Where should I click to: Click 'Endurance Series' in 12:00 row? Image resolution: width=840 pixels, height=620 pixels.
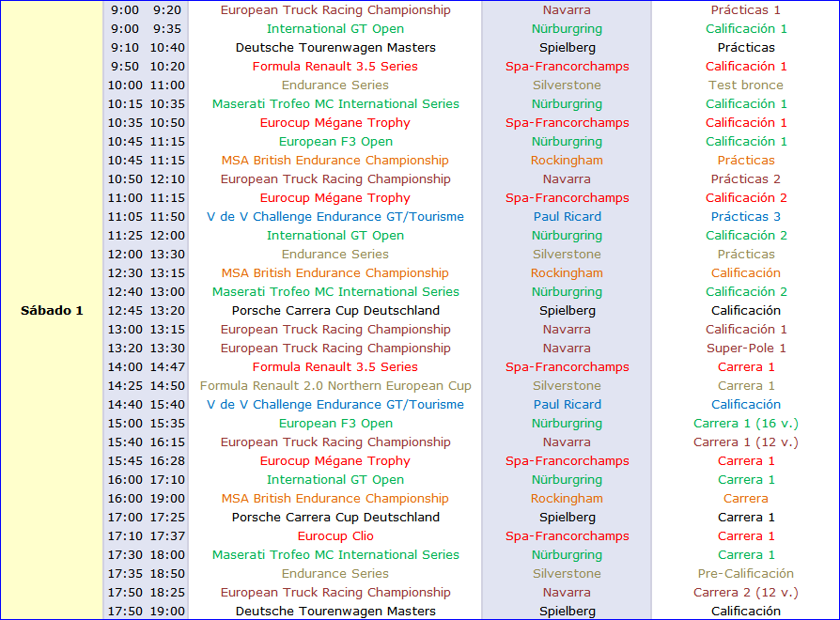[x=335, y=254]
